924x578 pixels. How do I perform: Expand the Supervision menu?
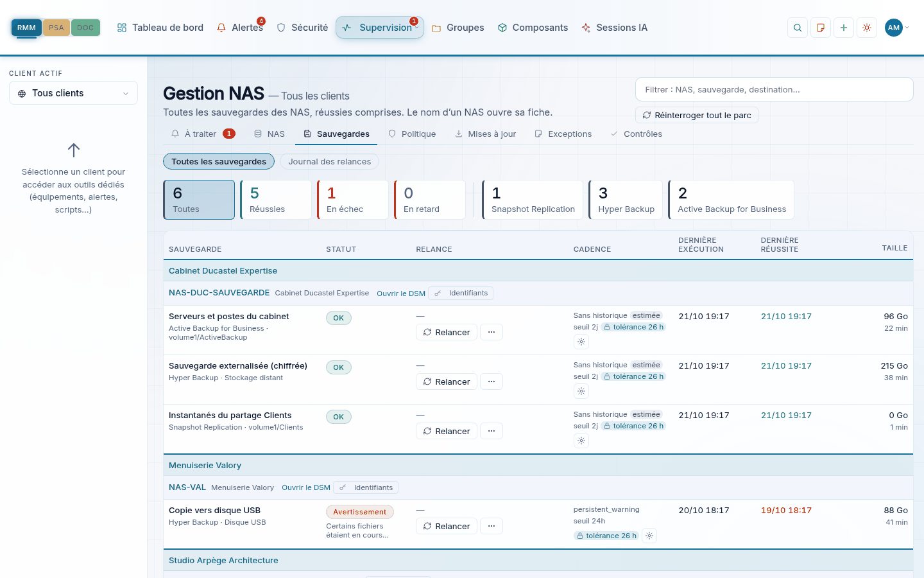coord(380,28)
